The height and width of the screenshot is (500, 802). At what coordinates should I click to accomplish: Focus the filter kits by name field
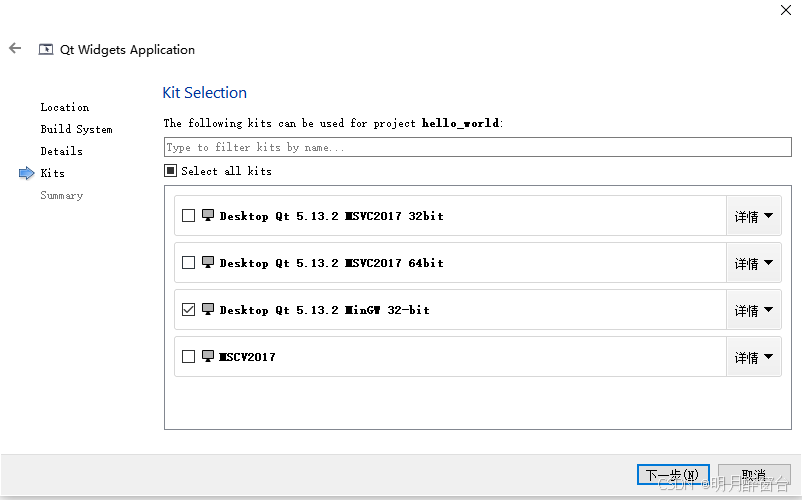477,147
